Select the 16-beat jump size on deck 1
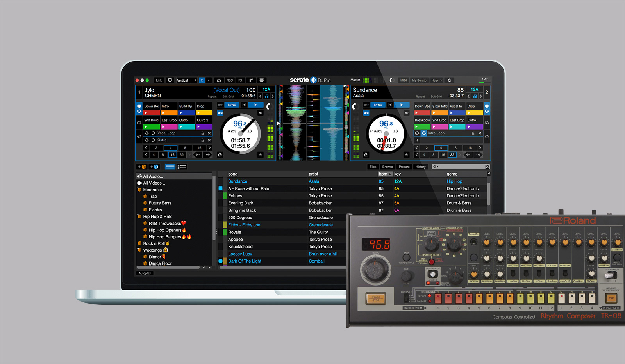 [x=172, y=155]
